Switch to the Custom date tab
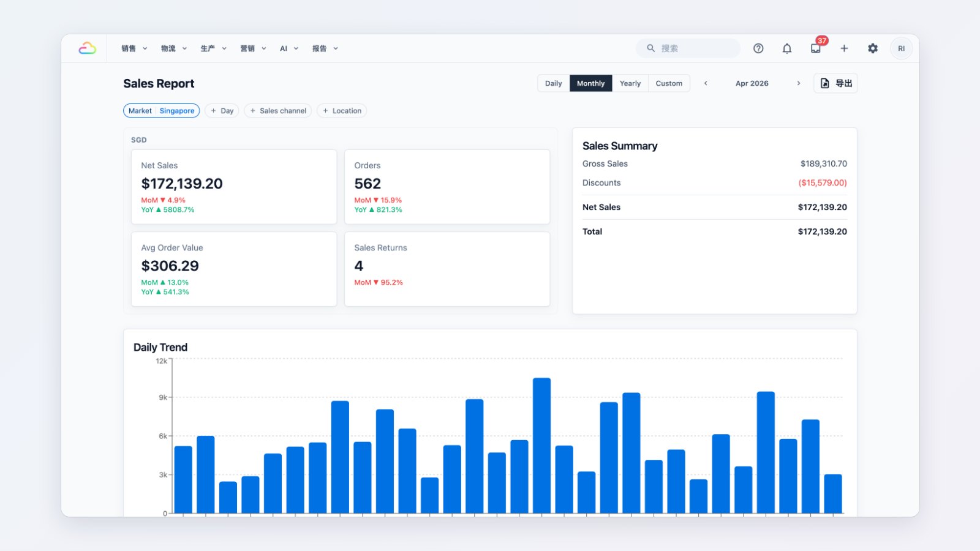Screen dimensions: 980x551 (x=669, y=83)
